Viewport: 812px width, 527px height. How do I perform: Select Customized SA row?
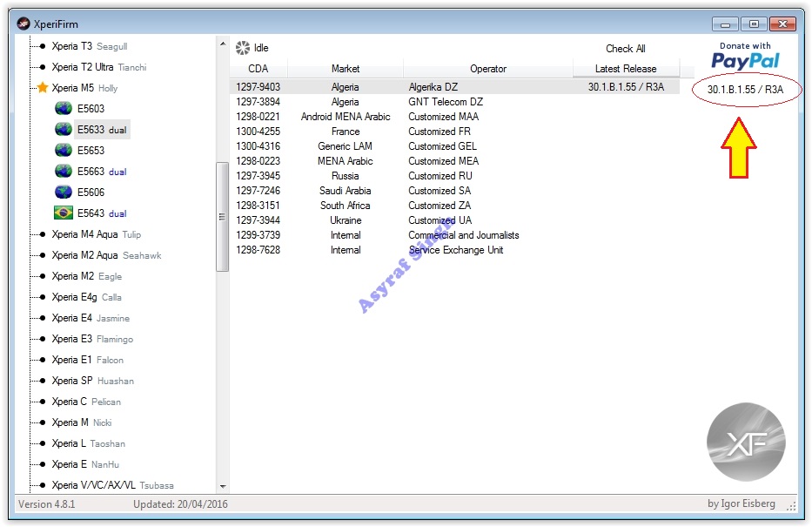click(x=454, y=190)
